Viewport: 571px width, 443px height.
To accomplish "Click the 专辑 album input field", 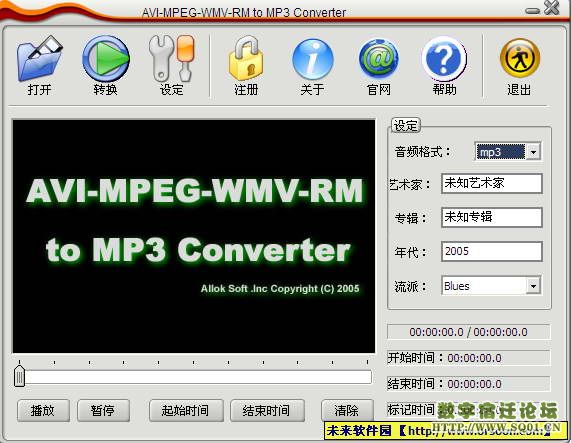I will click(x=492, y=217).
